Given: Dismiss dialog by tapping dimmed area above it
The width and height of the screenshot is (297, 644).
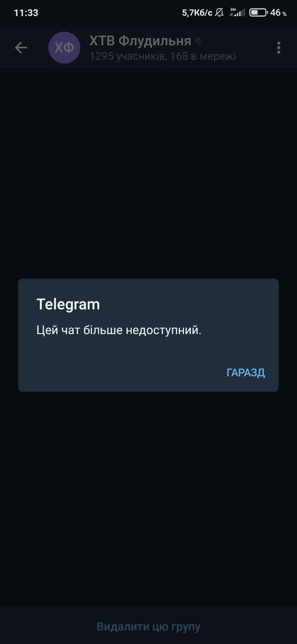Looking at the screenshot, I should 148,174.
